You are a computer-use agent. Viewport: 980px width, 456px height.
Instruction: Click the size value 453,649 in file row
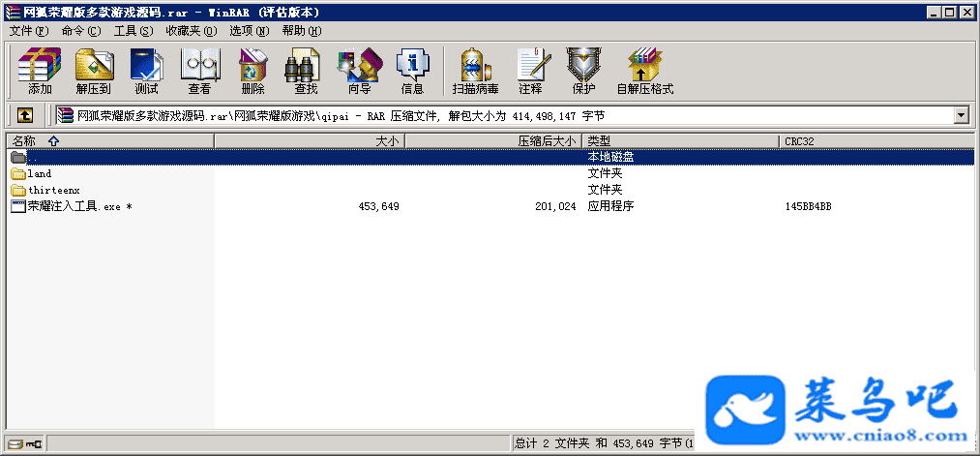[379, 206]
